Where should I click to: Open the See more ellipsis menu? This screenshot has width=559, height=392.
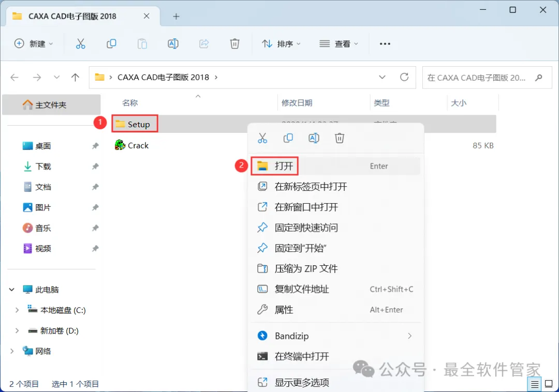tap(385, 44)
